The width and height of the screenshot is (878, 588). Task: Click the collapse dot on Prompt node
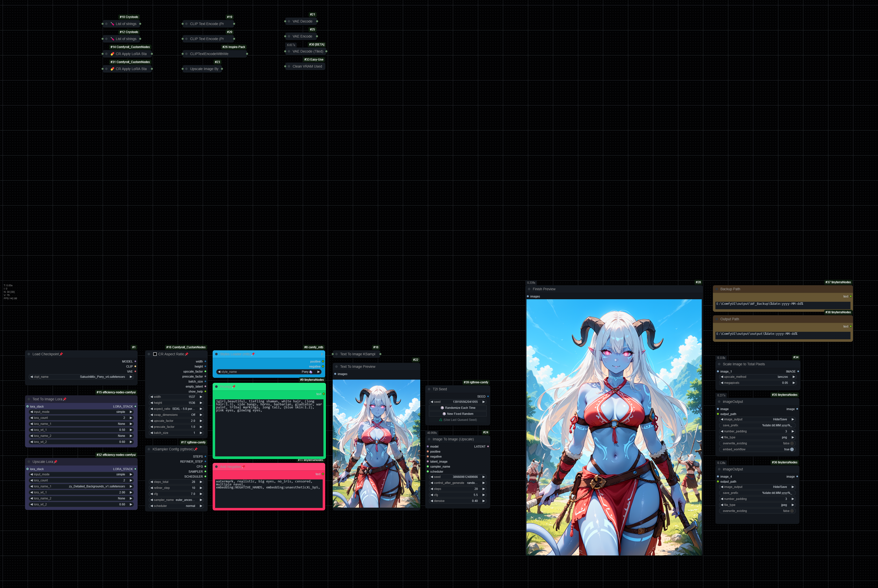(x=216, y=387)
